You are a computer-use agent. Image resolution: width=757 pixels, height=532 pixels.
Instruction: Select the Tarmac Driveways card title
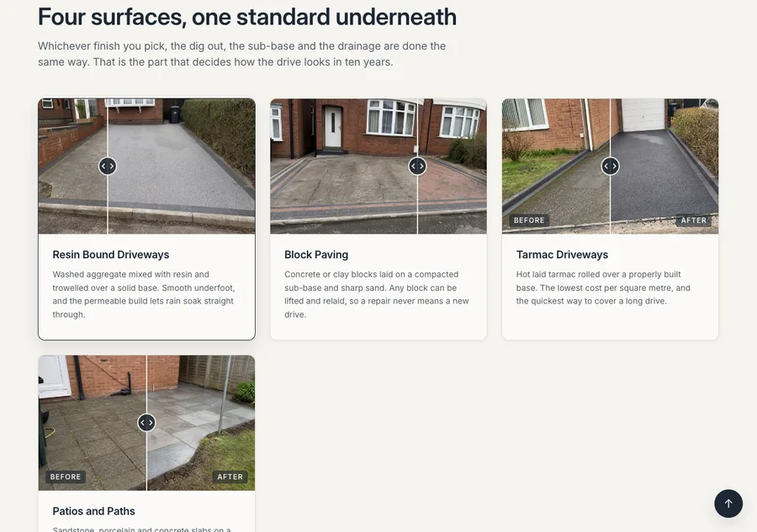coord(562,255)
